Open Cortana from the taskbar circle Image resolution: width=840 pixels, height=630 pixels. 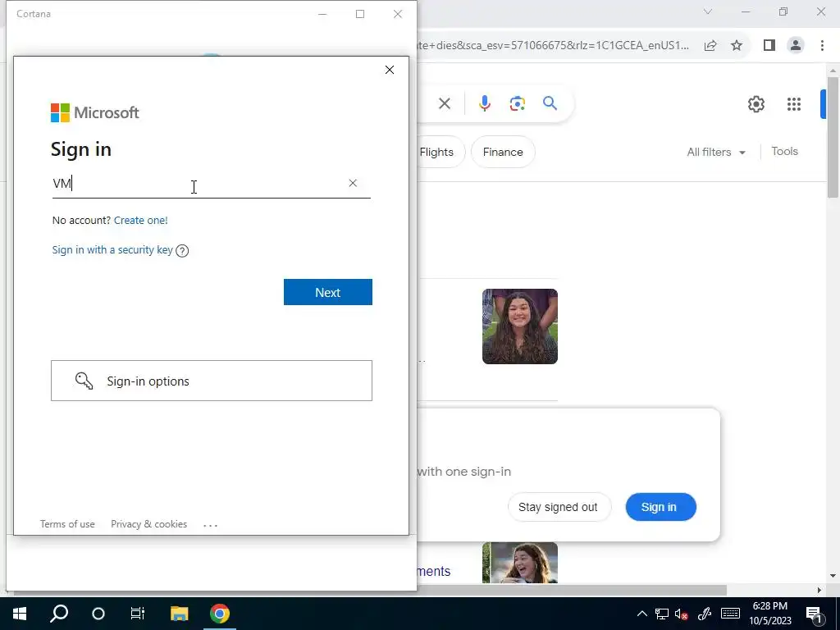click(x=98, y=614)
